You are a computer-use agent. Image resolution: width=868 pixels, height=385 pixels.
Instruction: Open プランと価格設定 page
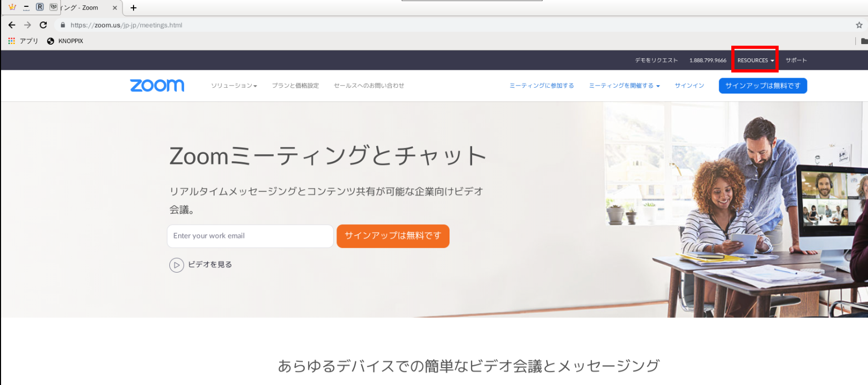tap(295, 86)
